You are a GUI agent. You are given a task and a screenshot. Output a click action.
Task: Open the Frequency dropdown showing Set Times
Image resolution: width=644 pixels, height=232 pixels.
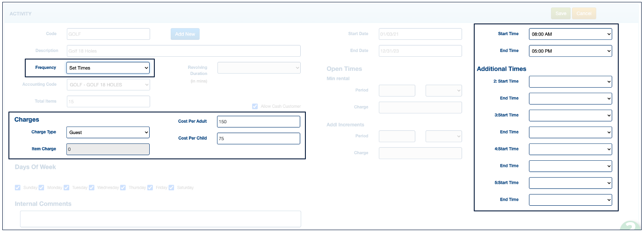point(108,68)
